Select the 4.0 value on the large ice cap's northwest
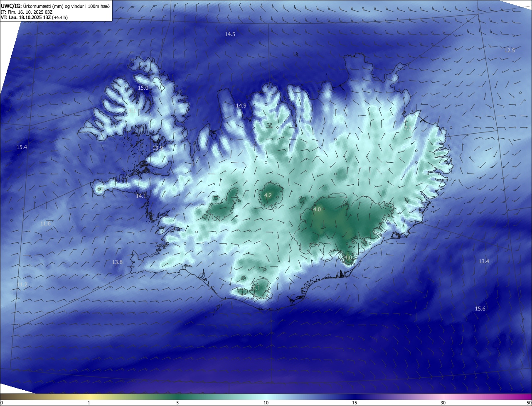Viewport: 532px width, 406px height. coord(317,210)
